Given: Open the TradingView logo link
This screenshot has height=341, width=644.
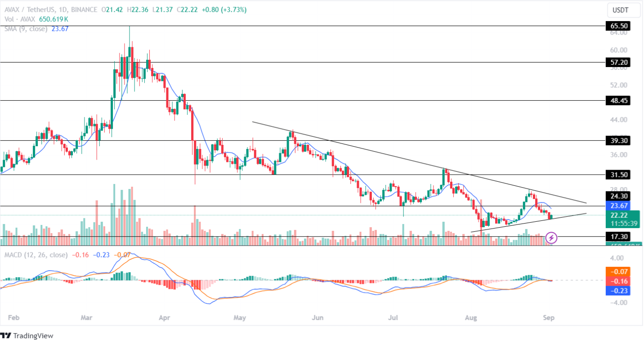Looking at the screenshot, I should point(27,336).
